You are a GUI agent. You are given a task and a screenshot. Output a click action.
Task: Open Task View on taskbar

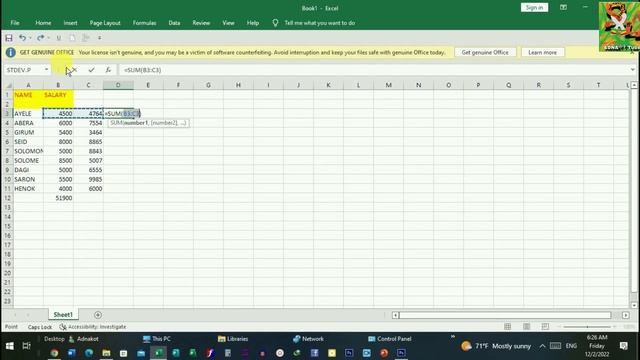27,346
